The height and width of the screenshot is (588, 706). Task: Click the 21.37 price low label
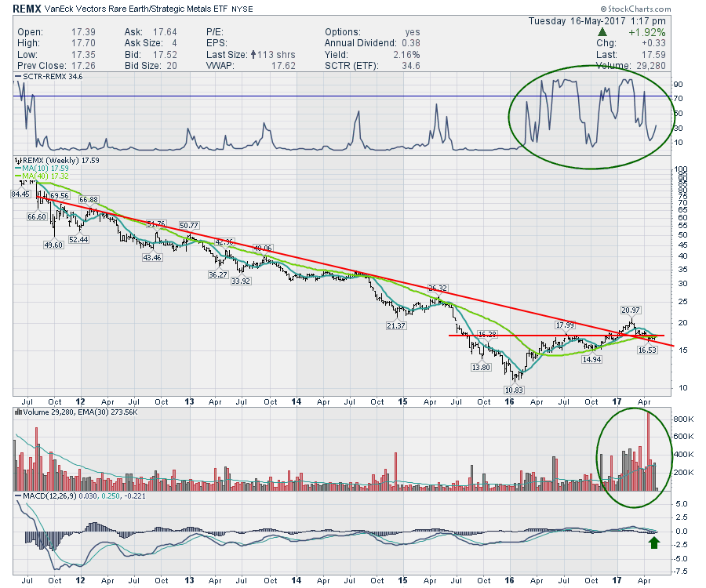[x=396, y=325]
